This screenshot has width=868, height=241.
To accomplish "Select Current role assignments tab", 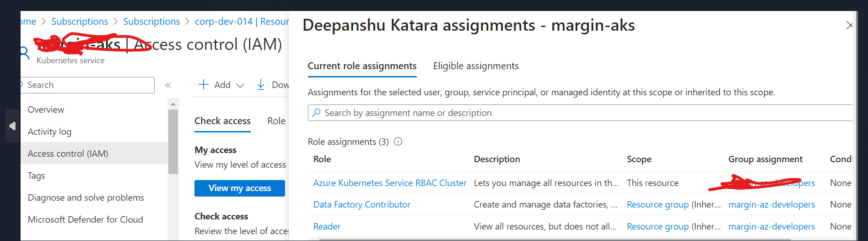I will pos(362,66).
